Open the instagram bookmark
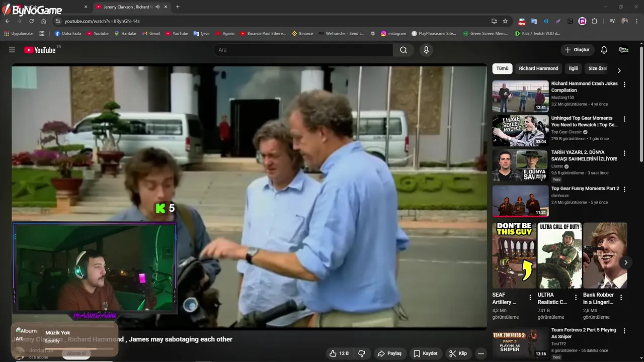644x362 pixels. coord(393,34)
